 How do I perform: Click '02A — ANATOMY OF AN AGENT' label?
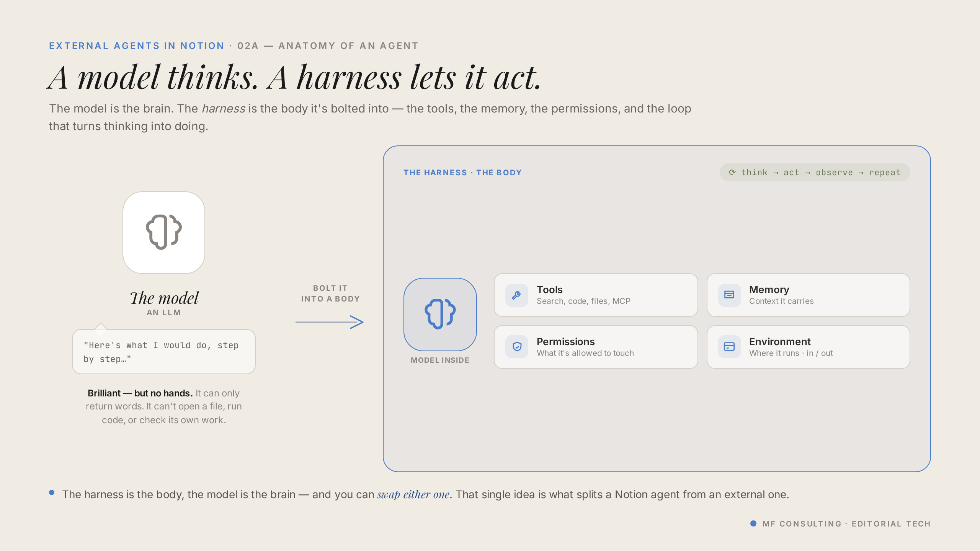pos(328,46)
